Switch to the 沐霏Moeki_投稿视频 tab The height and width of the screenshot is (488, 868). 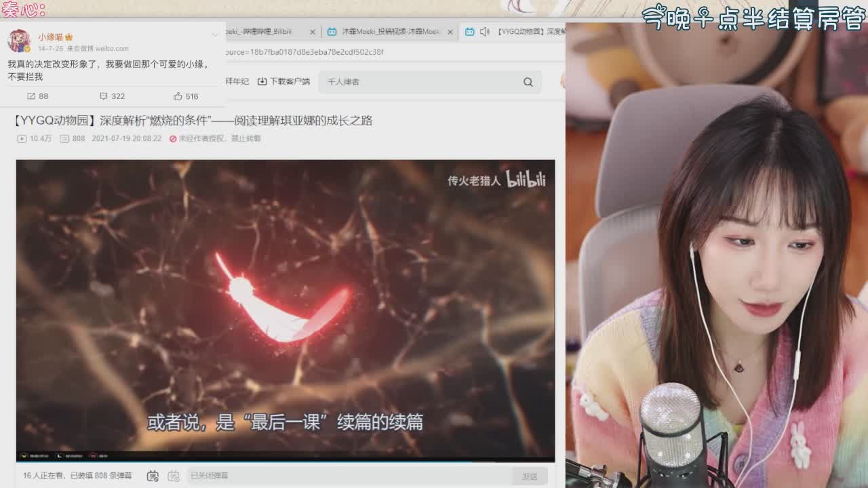(x=389, y=32)
